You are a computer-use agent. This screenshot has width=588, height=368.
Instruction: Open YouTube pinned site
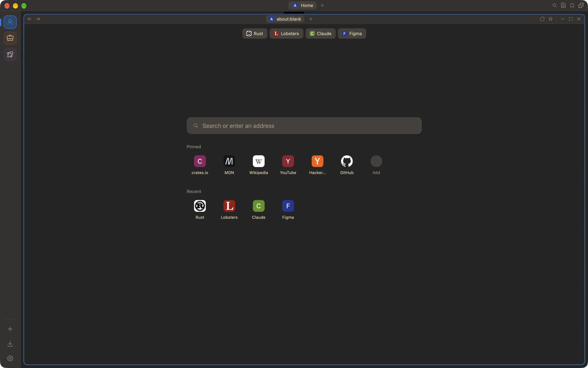pyautogui.click(x=288, y=165)
